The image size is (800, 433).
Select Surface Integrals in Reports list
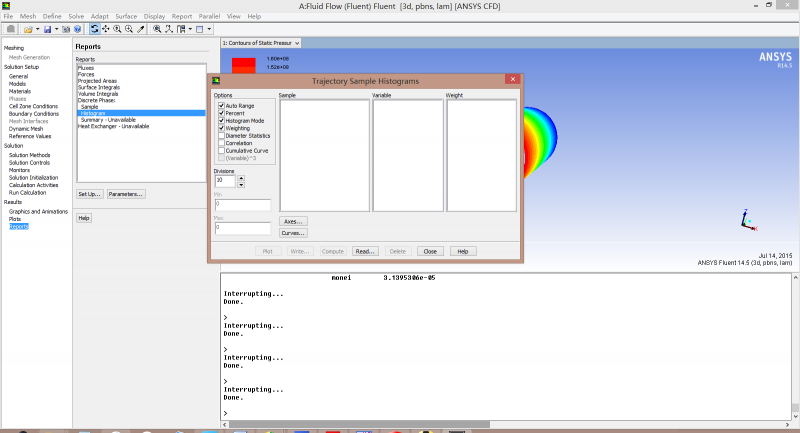(98, 87)
